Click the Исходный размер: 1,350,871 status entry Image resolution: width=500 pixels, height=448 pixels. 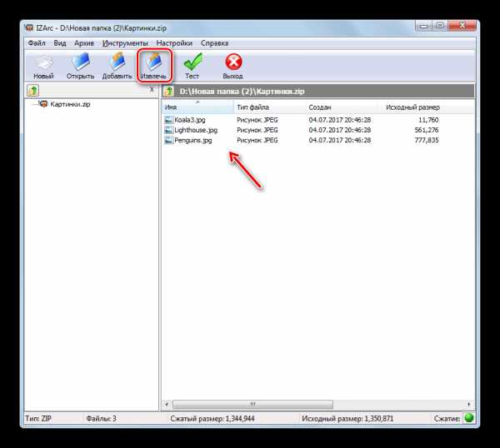[347, 418]
